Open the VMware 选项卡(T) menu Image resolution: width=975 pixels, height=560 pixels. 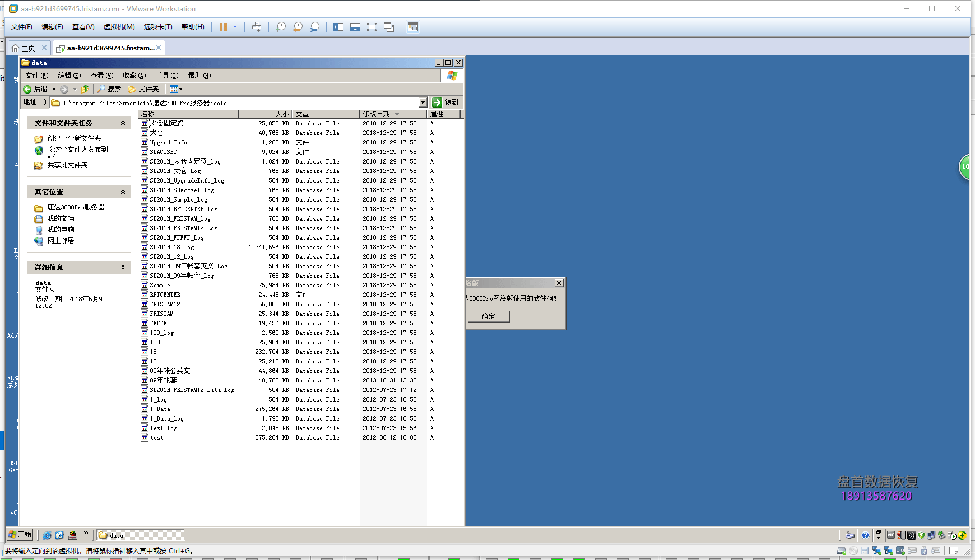158,27
